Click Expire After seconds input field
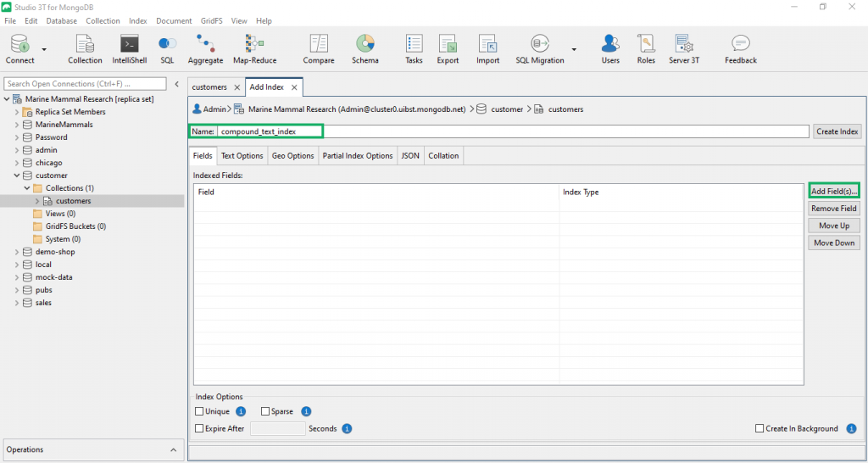 coord(278,429)
